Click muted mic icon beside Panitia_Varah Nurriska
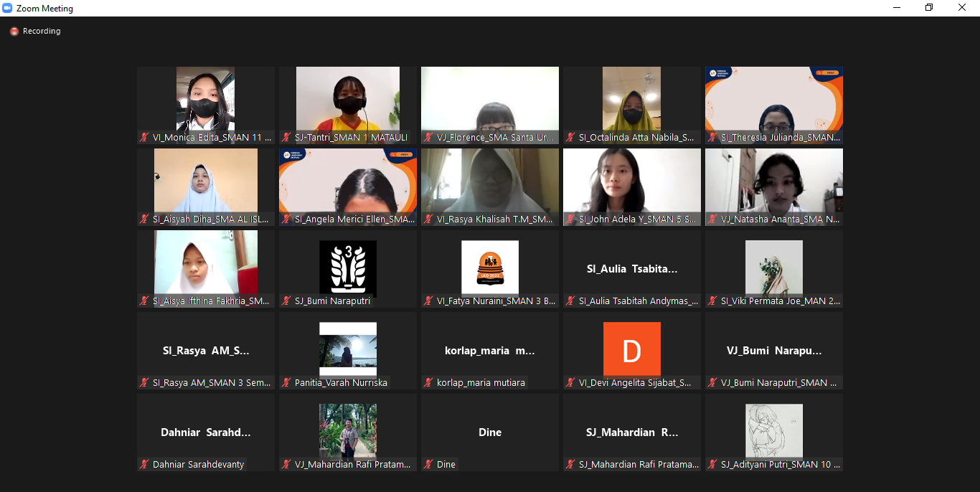This screenshot has width=980, height=492. click(287, 382)
